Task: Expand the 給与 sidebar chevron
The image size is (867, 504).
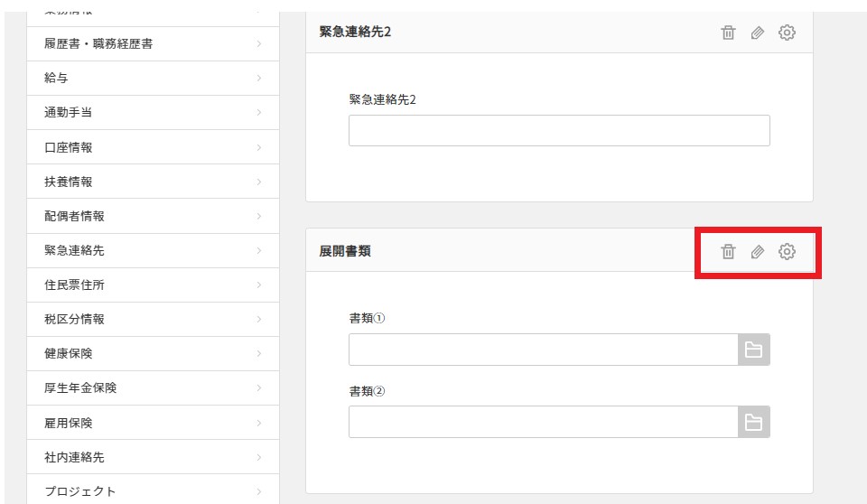Action: point(258,79)
